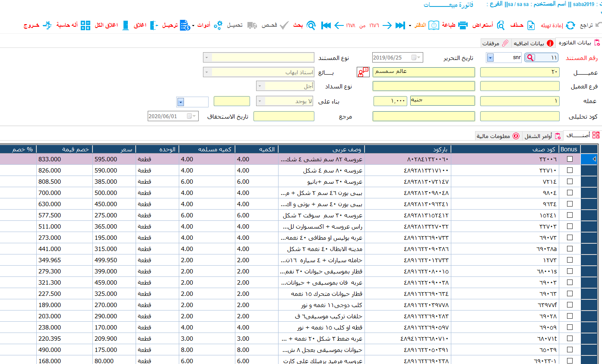The image size is (602, 364).
Task: Open the due date (تاريخ الاستحقاق) picker dropdown
Action: point(194,116)
